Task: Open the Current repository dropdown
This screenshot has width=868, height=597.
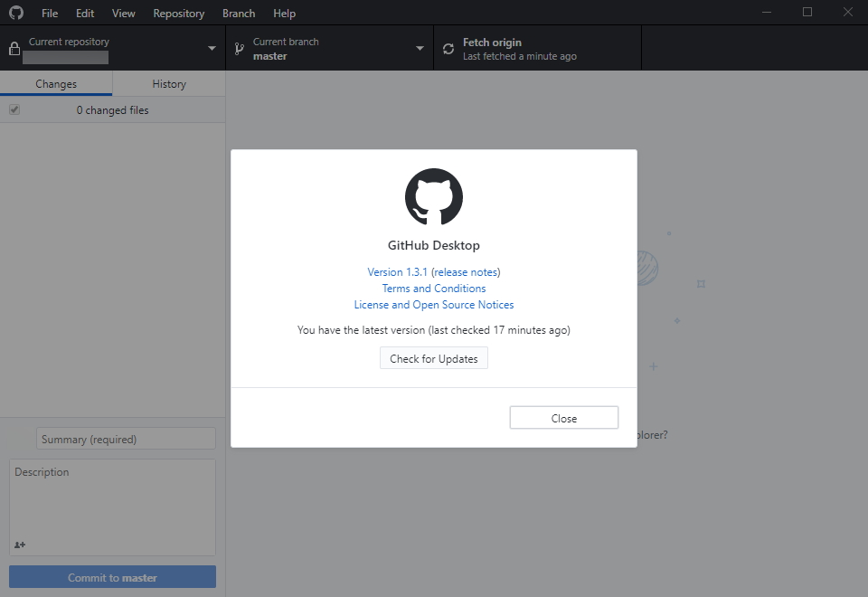Action: click(x=212, y=48)
